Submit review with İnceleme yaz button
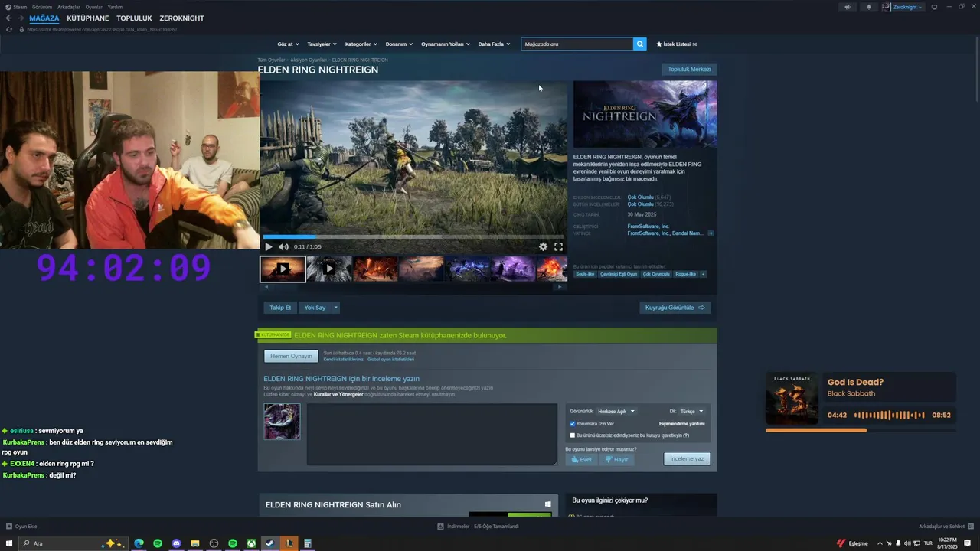The image size is (980, 551). click(x=687, y=459)
